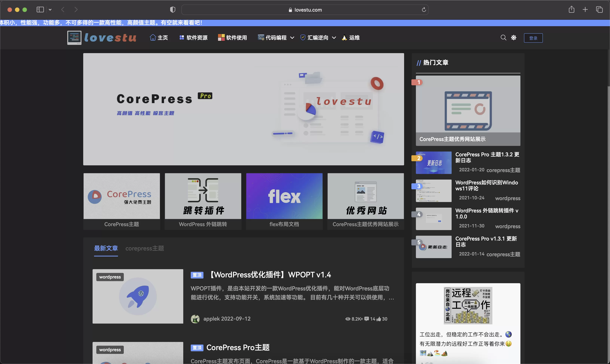Expand the 代码编程 dropdown chevron
The image size is (610, 364).
pyautogui.click(x=292, y=38)
